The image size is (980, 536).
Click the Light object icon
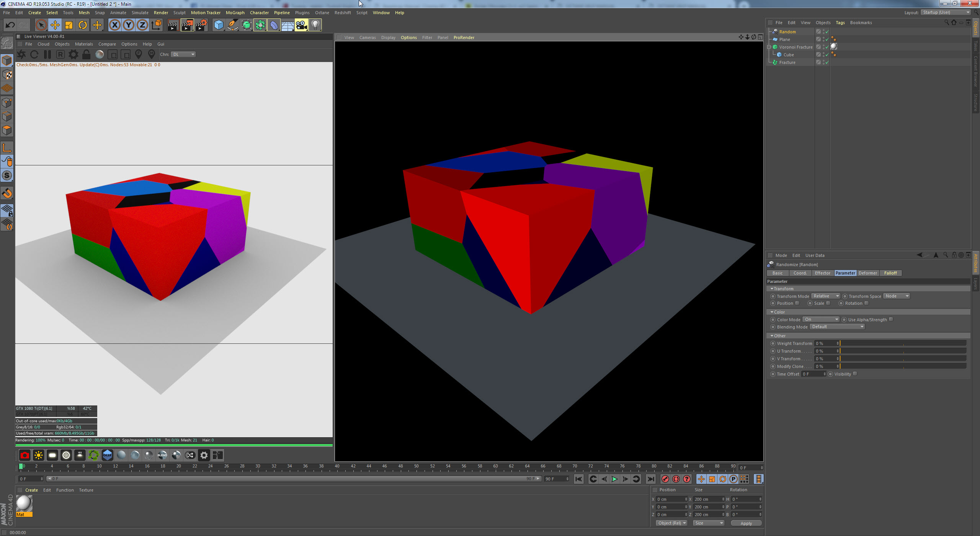click(315, 25)
